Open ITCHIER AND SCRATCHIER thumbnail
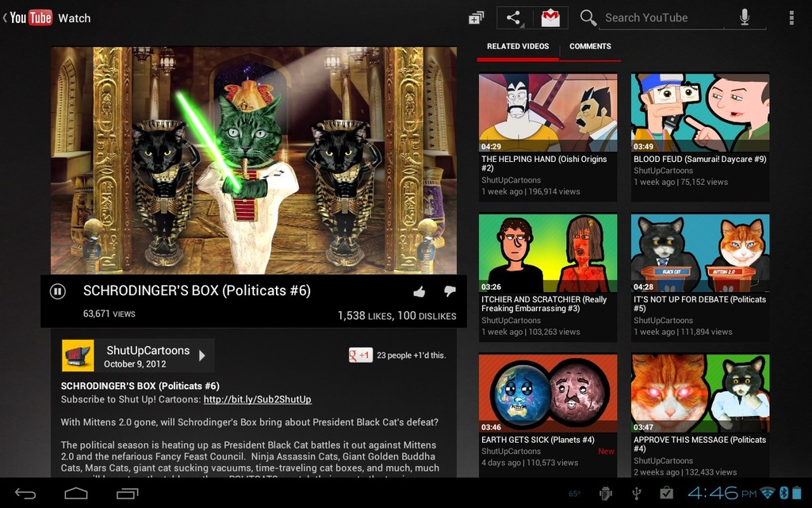Screen dimensions: 812x508 (548, 253)
